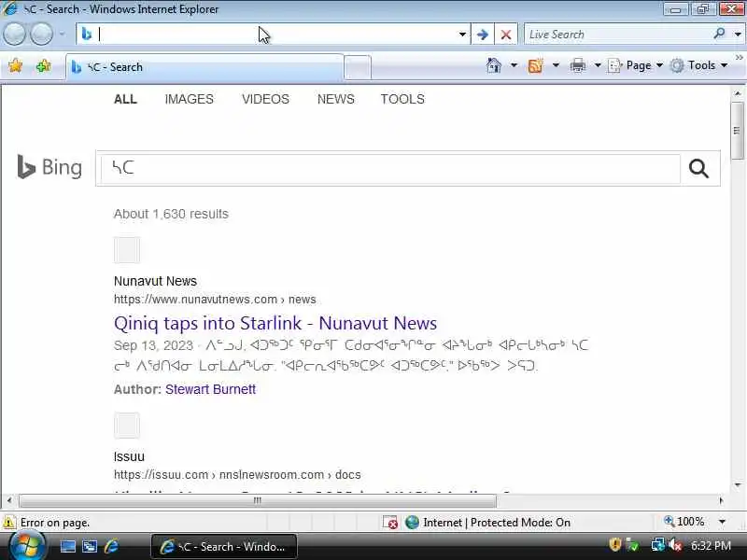The height and width of the screenshot is (560, 747).
Task: Expand the Print options dropdown arrow
Action: [598, 65]
